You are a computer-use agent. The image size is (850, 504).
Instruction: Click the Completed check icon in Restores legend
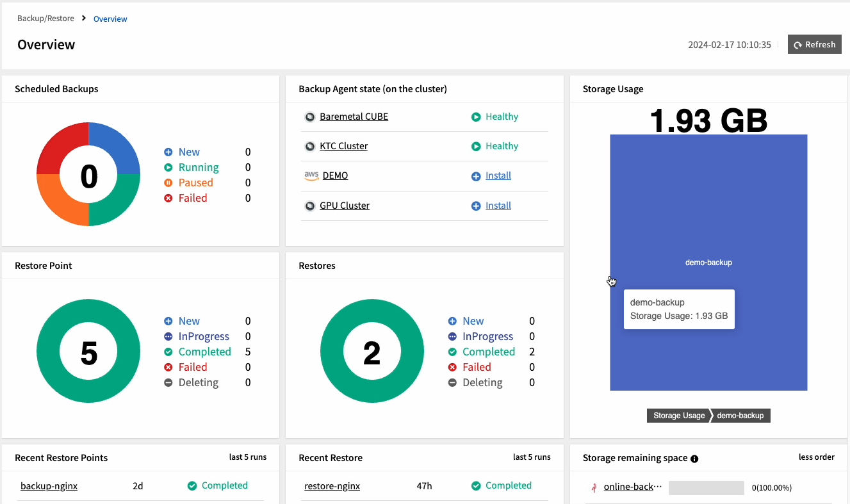[x=452, y=352]
